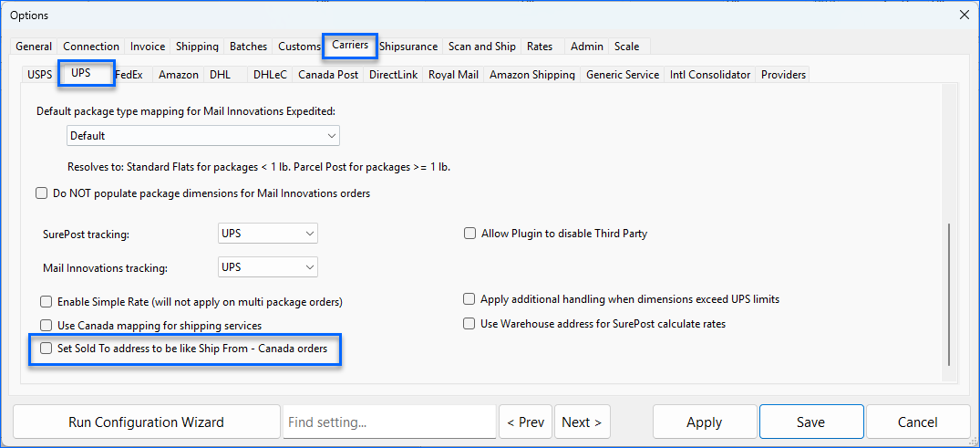
Task: Check Do NOT populate package dimensions option
Action: pos(41,193)
